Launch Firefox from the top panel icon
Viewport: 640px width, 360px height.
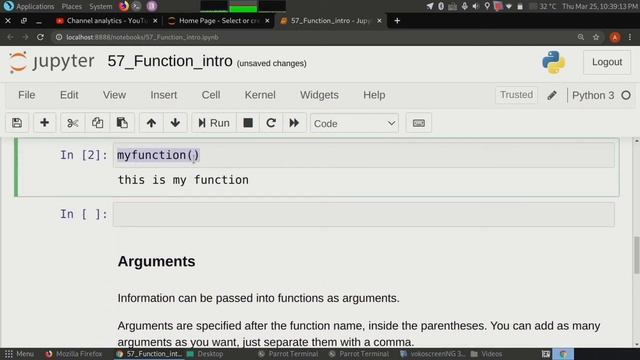pos(124,6)
